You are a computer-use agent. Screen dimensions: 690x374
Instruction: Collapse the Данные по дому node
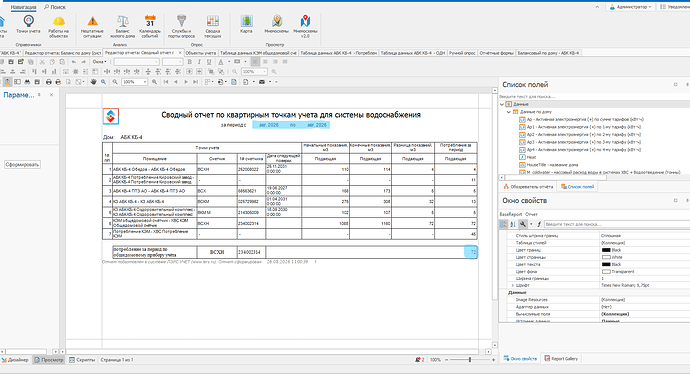pos(509,112)
